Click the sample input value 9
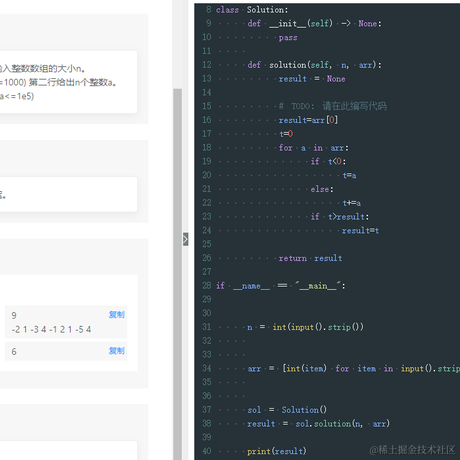Viewport: 460px width, 460px height. [14, 315]
